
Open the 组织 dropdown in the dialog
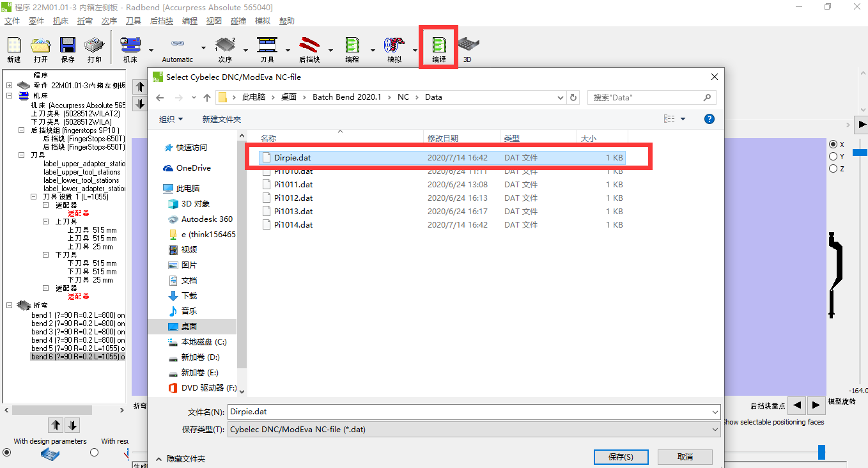tap(171, 119)
